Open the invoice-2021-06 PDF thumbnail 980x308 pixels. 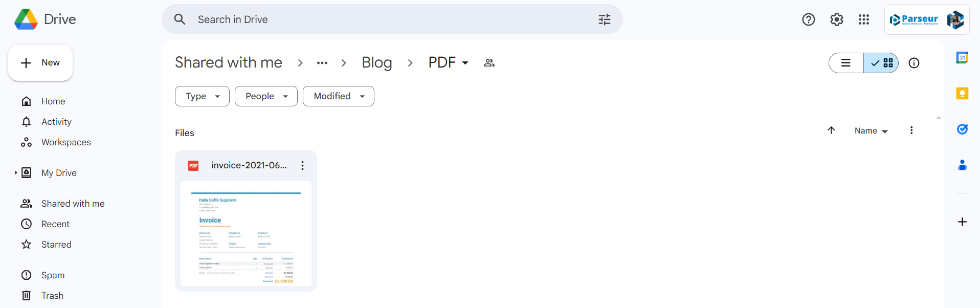(x=246, y=233)
